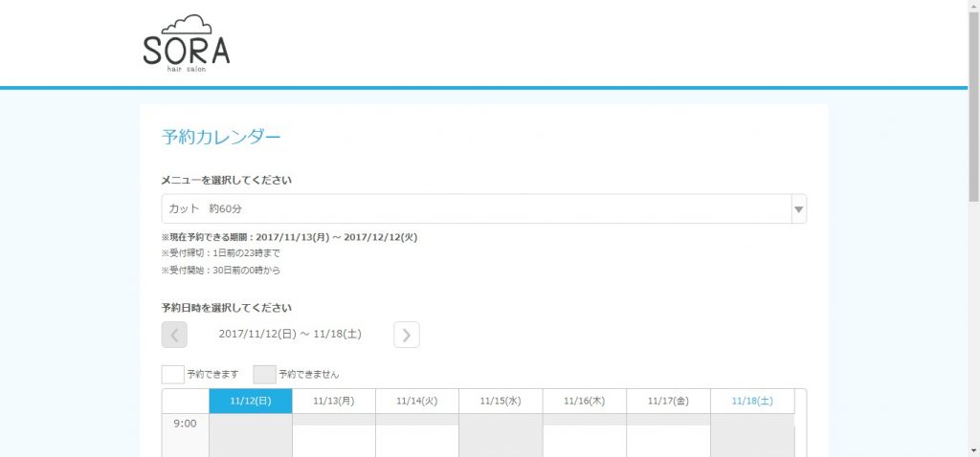Select the カット 約60分 menu combo box
Screen dimensions: 980x457
483,209
